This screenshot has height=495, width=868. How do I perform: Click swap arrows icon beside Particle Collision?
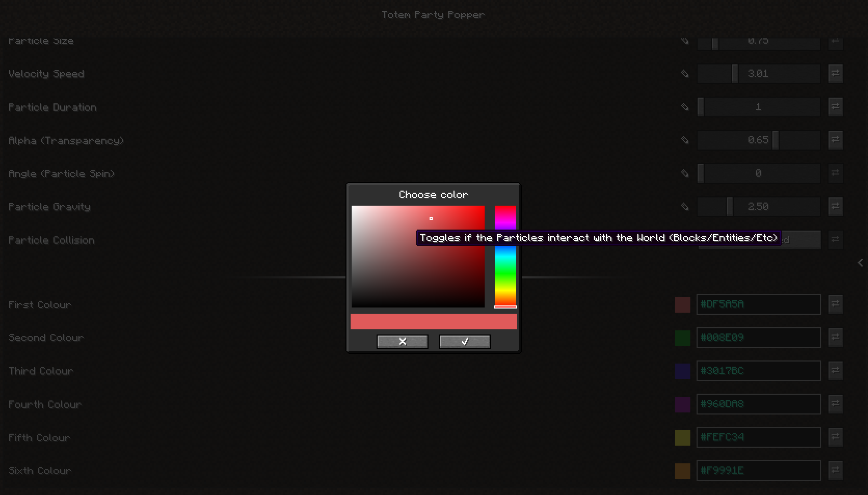[x=835, y=239]
